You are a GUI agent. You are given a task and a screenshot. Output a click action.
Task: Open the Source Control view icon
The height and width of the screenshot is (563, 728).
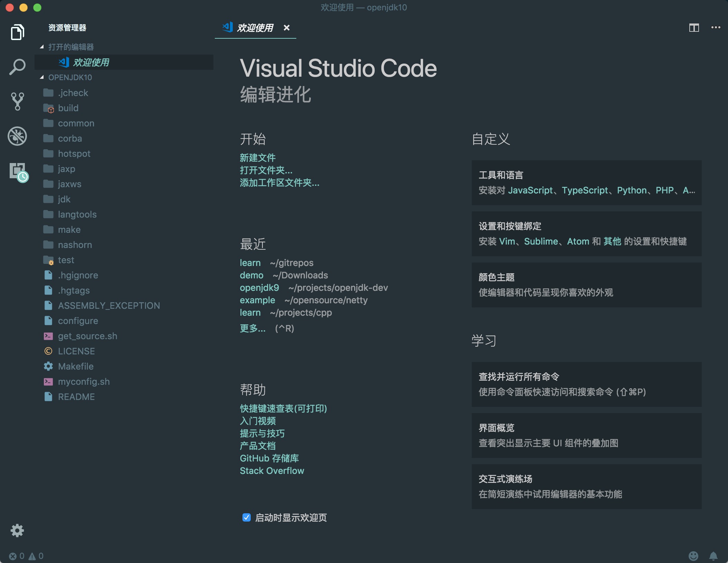17,101
